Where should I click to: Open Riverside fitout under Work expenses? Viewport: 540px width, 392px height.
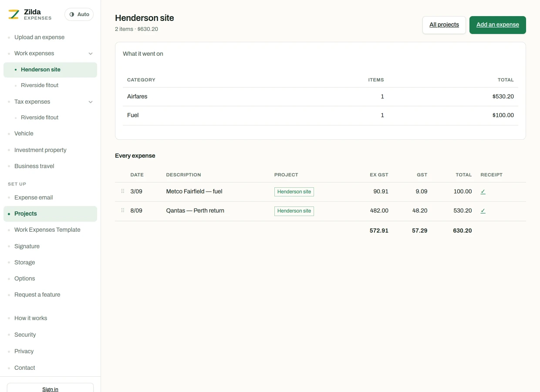coord(40,85)
